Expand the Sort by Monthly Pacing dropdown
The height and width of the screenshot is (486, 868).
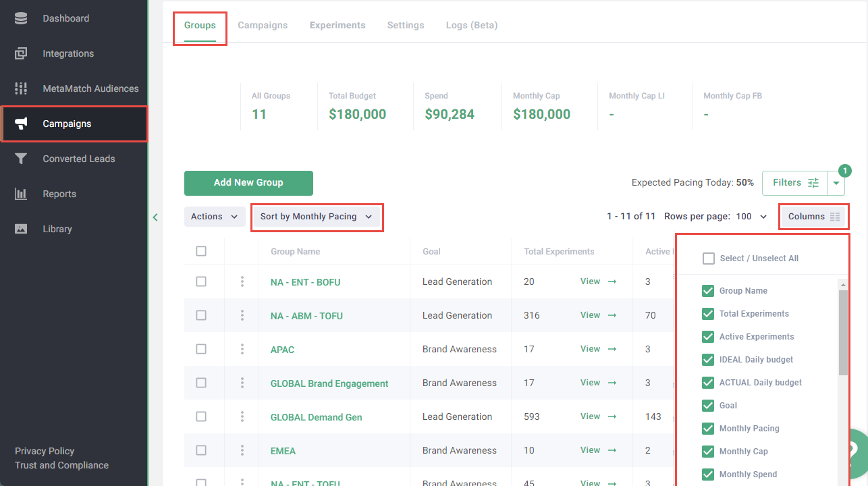(x=317, y=217)
